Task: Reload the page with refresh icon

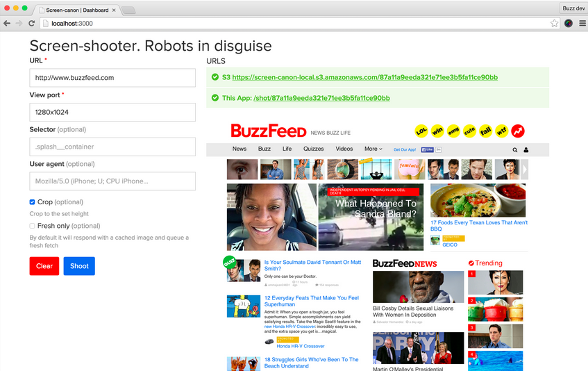Action: click(x=31, y=23)
